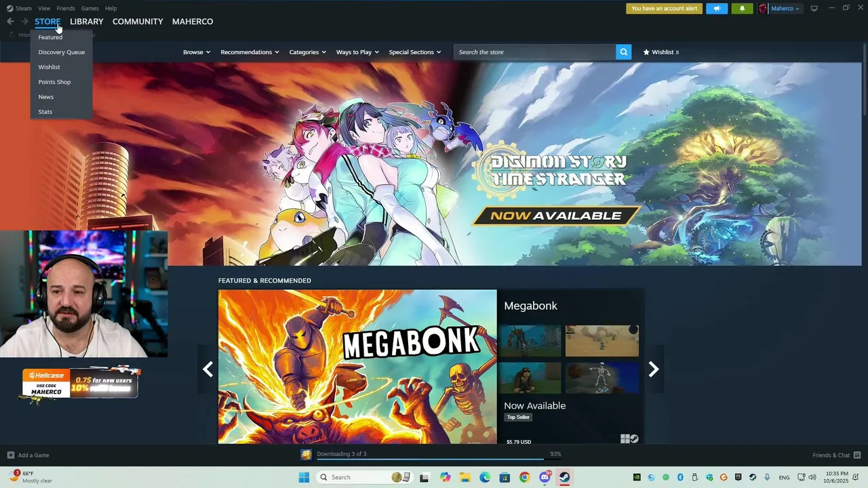Open the Megabonk featured banner image
Viewport: 868px width, 488px height.
357,367
